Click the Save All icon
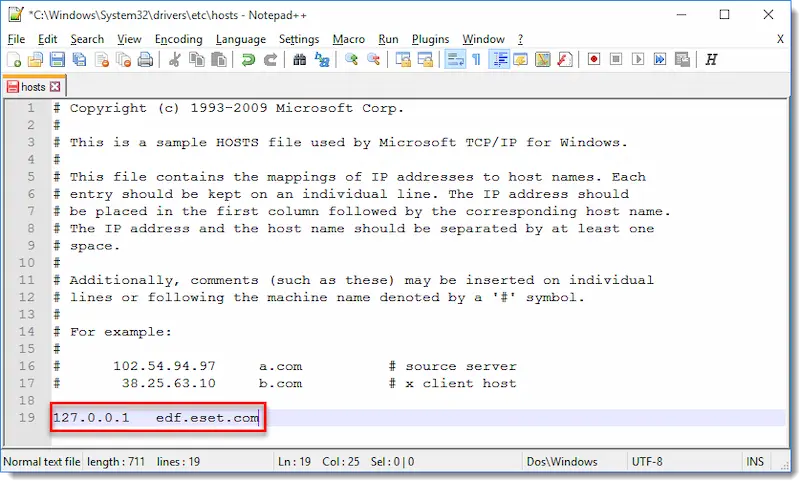 coord(79,60)
